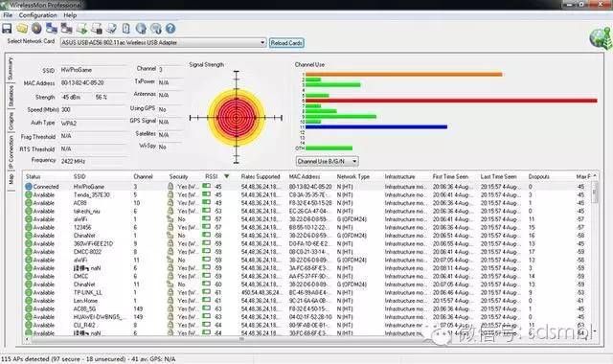Sort by the MAC Address column header
Image resolution: width=613 pixels, height=364 pixels.
305,176
